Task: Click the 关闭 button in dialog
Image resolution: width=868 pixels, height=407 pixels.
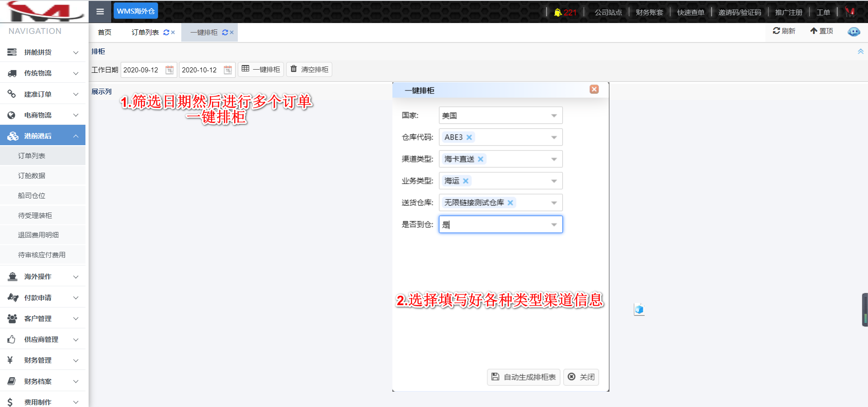Action: click(581, 377)
